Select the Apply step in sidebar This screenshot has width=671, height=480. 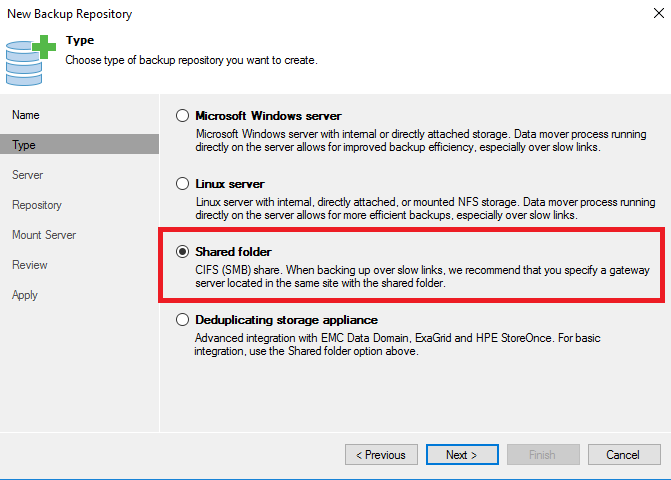[25, 295]
